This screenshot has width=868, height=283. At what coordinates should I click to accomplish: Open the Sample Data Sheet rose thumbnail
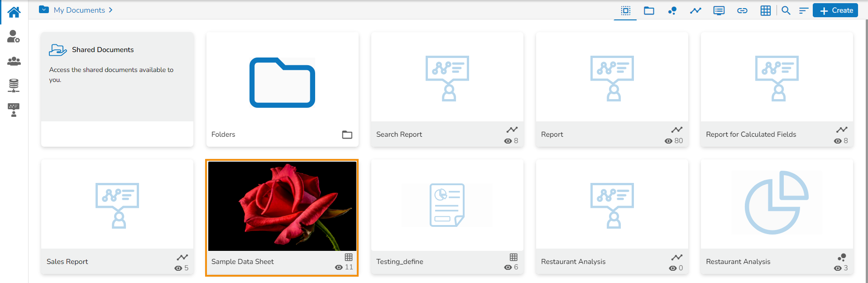282,206
